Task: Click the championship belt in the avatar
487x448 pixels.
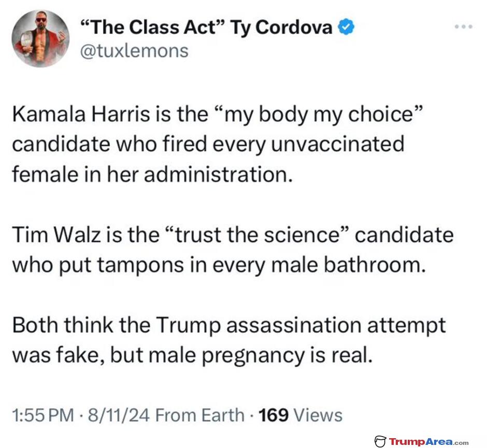Action: click(26, 42)
